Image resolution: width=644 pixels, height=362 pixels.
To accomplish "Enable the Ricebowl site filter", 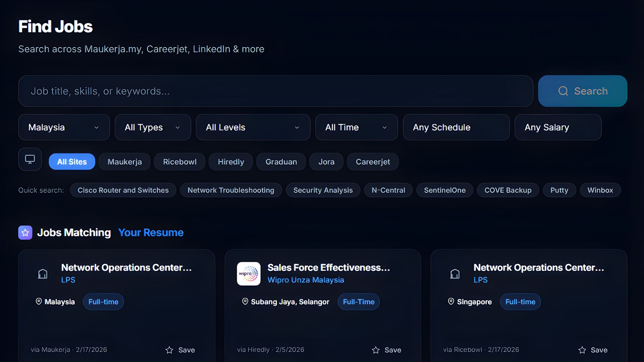I will coord(179,161).
